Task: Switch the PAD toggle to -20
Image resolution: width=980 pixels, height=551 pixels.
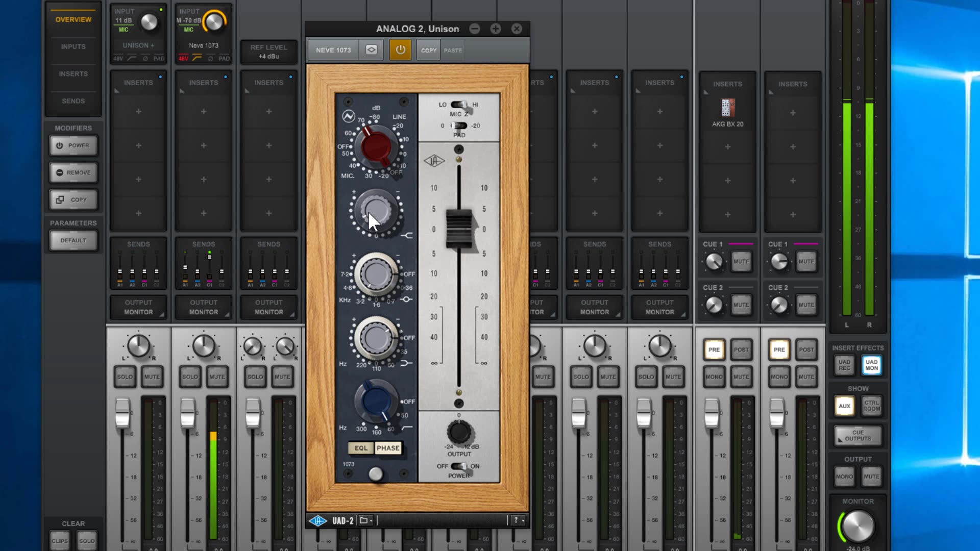Action: pyautogui.click(x=462, y=126)
